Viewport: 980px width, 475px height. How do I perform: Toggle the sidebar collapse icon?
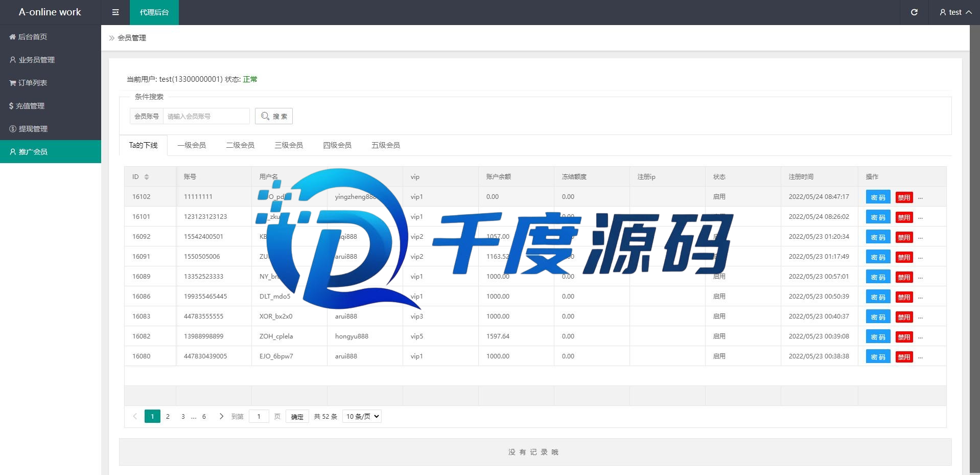(115, 12)
